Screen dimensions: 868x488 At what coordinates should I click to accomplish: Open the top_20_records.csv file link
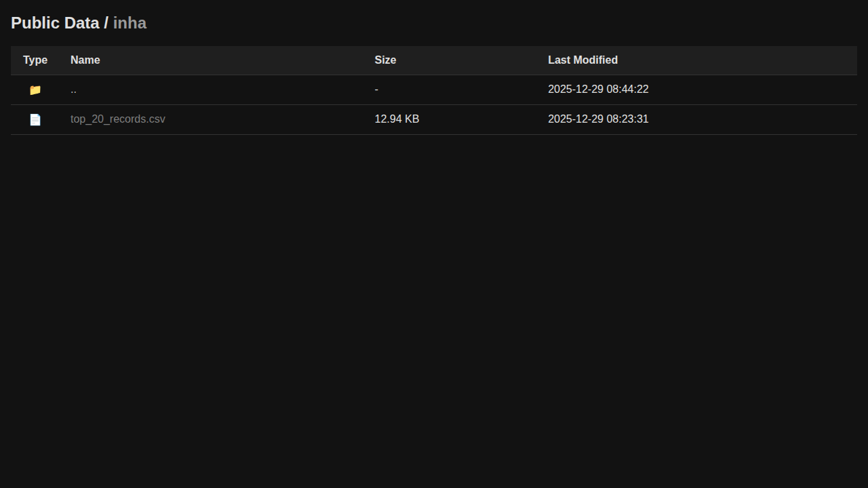click(x=117, y=119)
